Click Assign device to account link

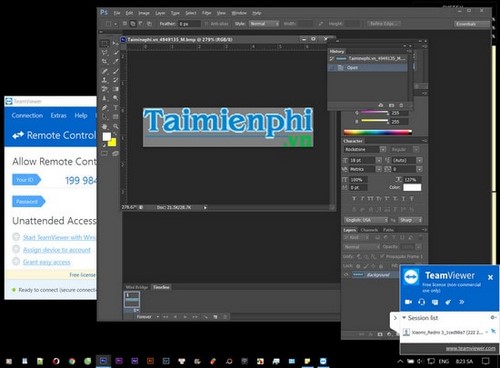57,250
